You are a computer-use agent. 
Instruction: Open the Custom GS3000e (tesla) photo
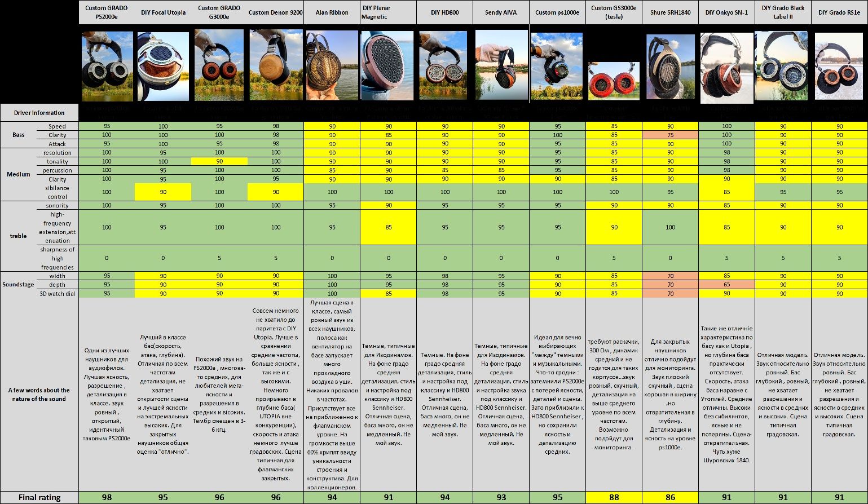614,81
